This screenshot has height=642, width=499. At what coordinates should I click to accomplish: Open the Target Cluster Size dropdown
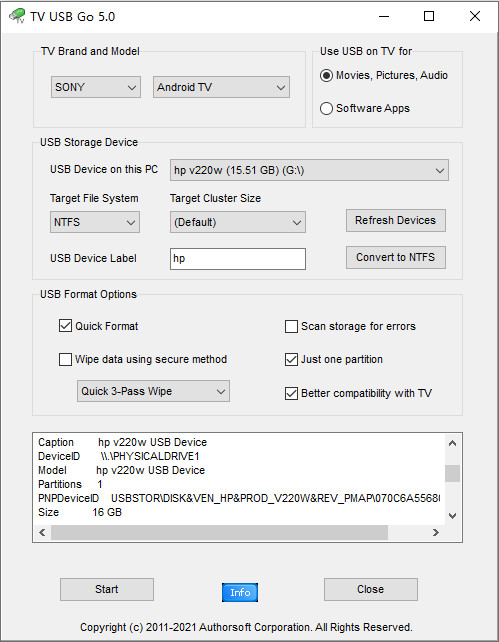point(238,222)
